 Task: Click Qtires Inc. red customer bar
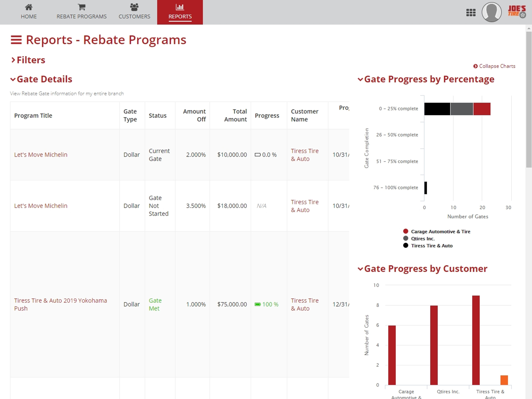(x=434, y=345)
